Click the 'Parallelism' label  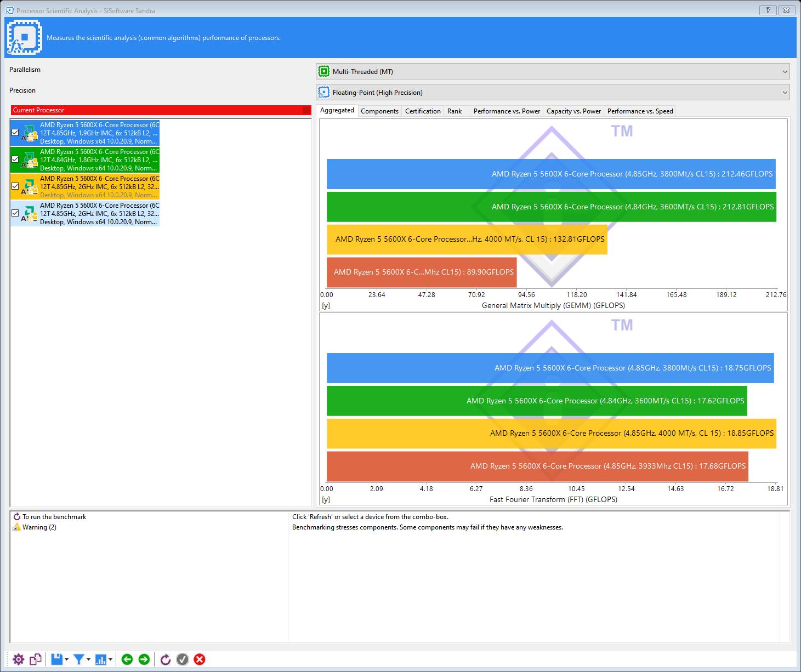pyautogui.click(x=25, y=70)
